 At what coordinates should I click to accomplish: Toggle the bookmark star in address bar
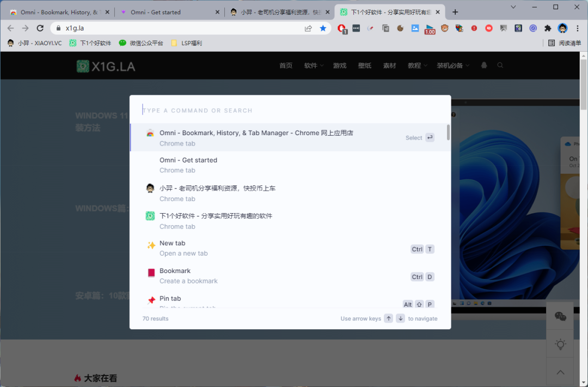coord(323,28)
